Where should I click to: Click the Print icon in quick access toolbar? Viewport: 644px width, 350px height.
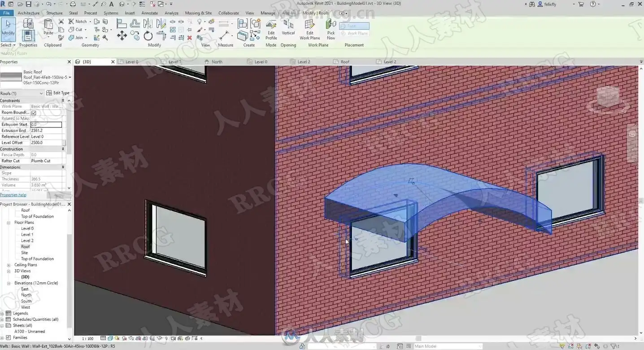(x=73, y=4)
